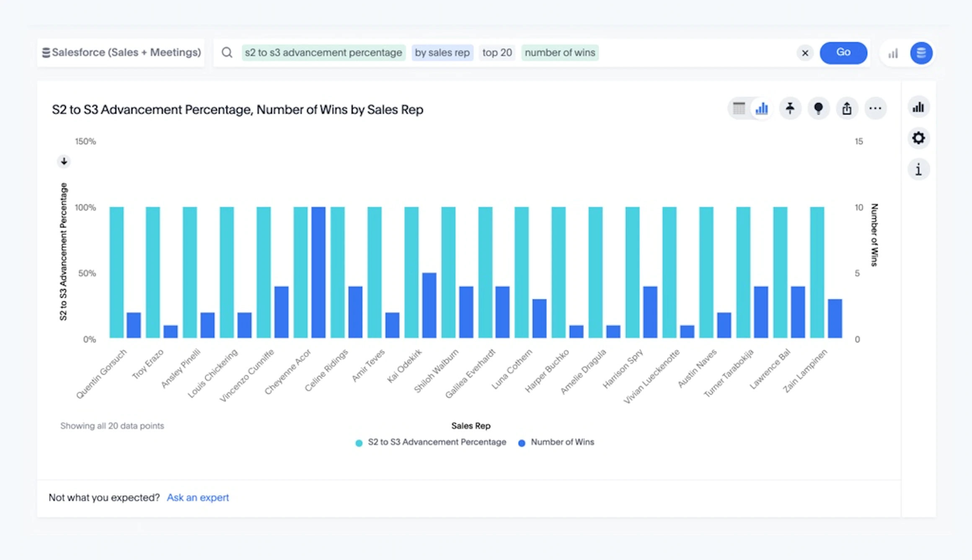The width and height of the screenshot is (972, 560).
Task: Click 'Zain Lampinen' axis label
Action: (x=805, y=371)
